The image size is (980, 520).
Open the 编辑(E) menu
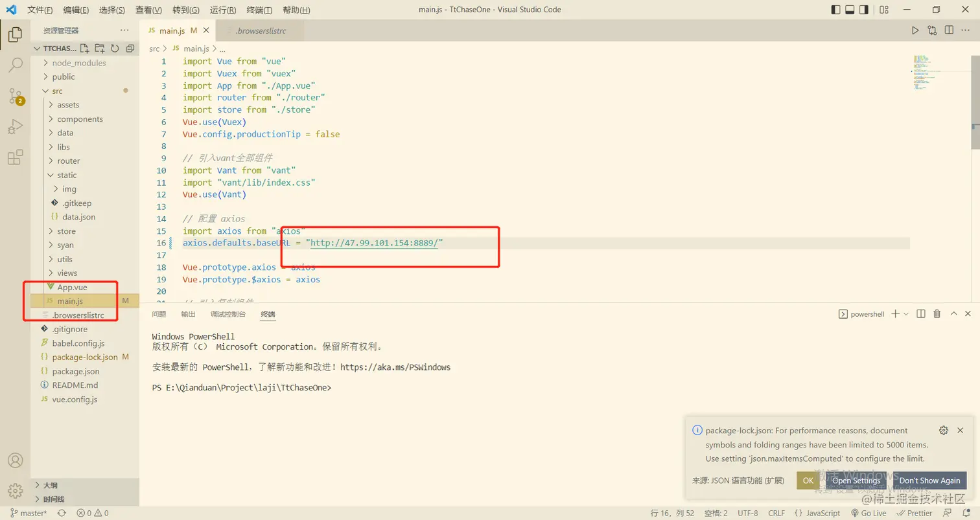[76, 10]
